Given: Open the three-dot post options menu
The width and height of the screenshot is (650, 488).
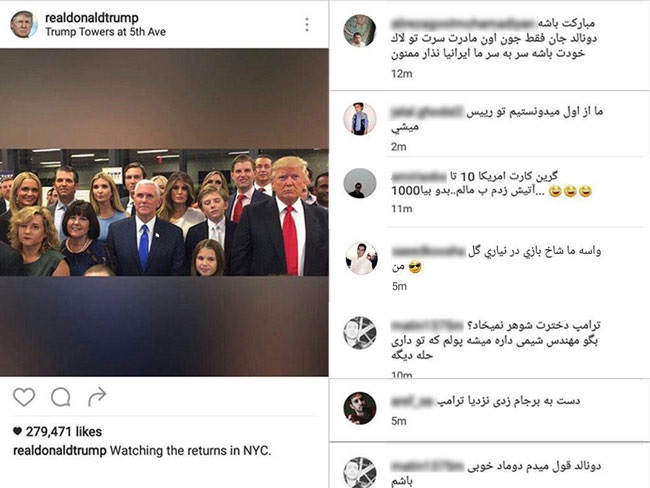Looking at the screenshot, I should tap(307, 25).
